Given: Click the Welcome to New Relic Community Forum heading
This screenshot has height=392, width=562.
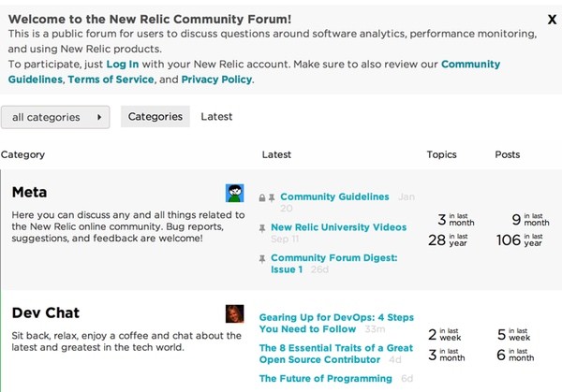Looking at the screenshot, I should point(150,19).
